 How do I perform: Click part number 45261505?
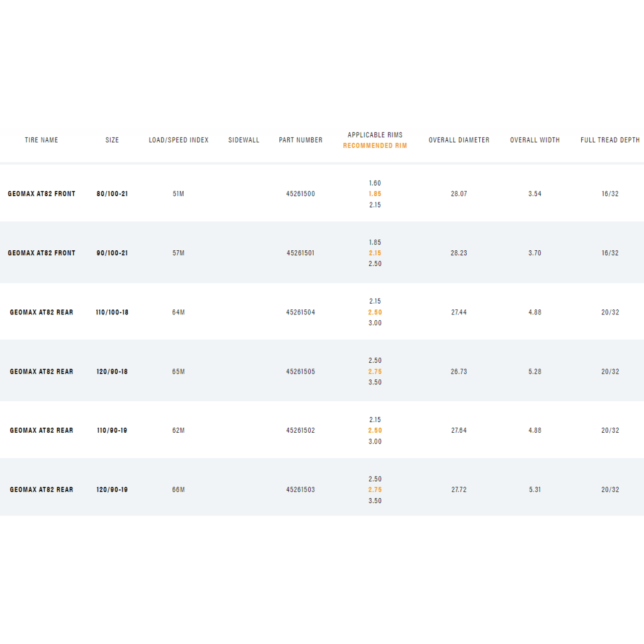coord(301,372)
